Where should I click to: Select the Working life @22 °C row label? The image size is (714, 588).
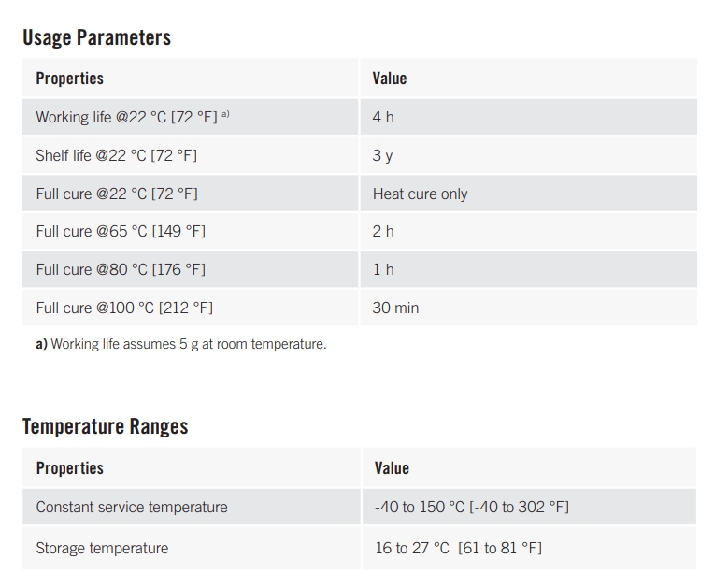click(x=132, y=117)
